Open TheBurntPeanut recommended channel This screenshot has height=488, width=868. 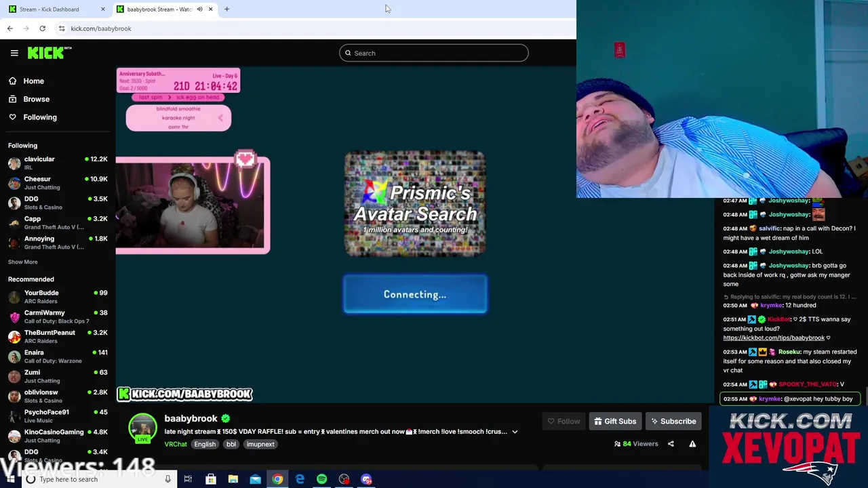tap(58, 336)
